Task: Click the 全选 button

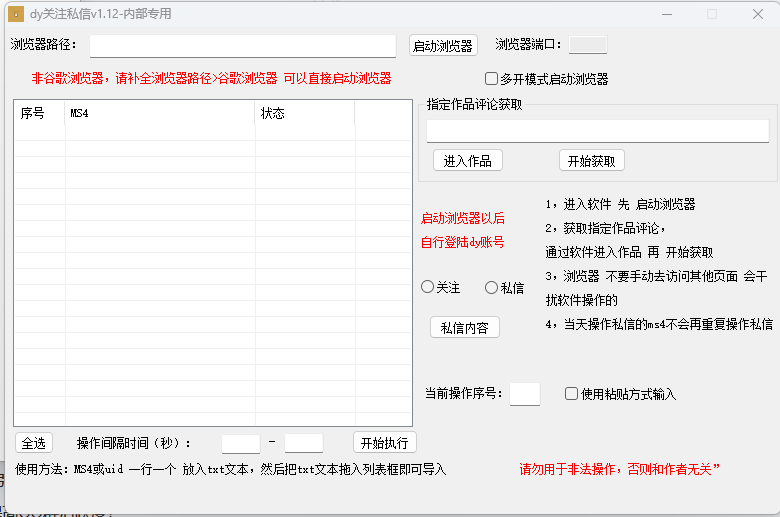Action: tap(34, 443)
